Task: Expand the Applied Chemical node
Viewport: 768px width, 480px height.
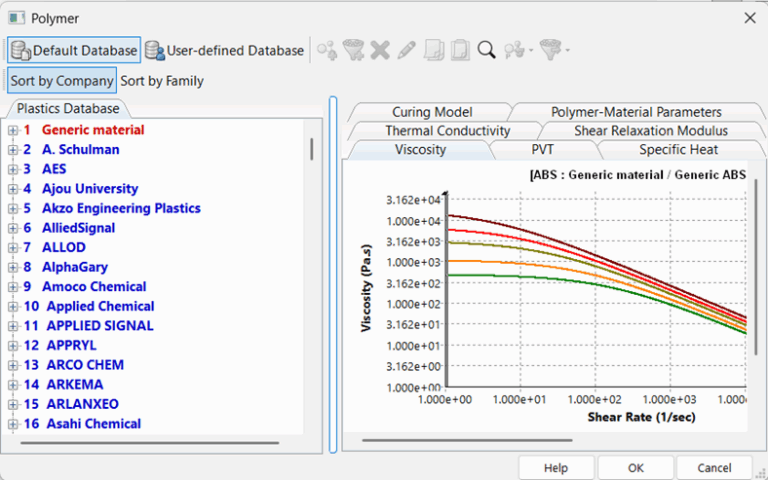Action: (x=13, y=307)
